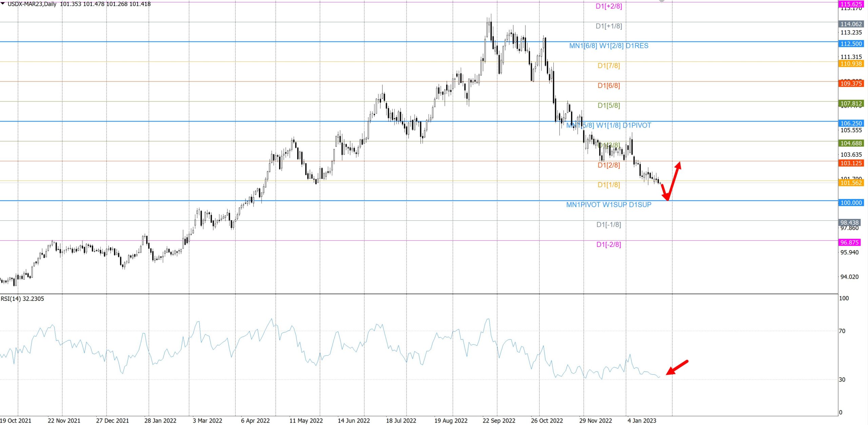Select the red arrow beside RSI line

click(677, 368)
